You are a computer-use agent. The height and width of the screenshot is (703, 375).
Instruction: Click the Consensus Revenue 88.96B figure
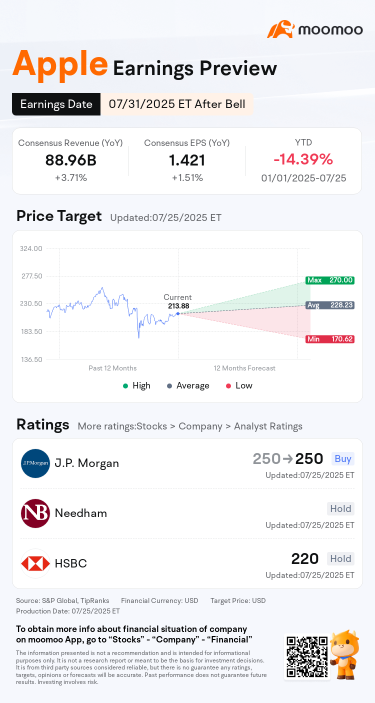point(70,161)
